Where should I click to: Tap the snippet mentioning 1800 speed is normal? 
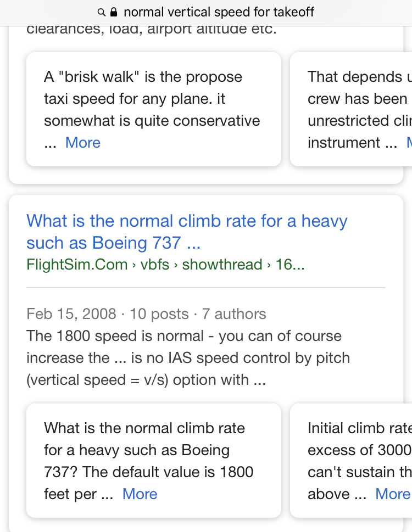click(x=188, y=358)
